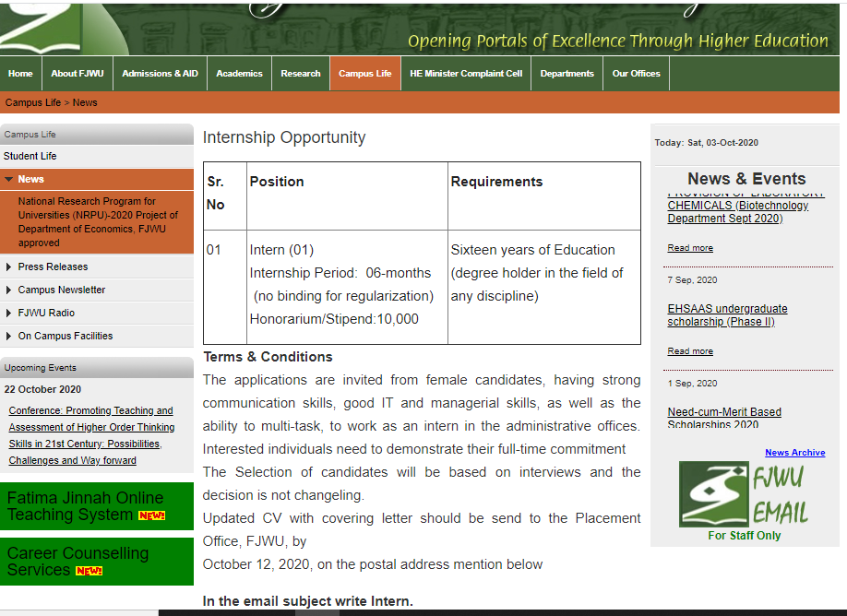The height and width of the screenshot is (616, 847).
Task: Click the Internship Opportunity heading
Action: tap(284, 137)
